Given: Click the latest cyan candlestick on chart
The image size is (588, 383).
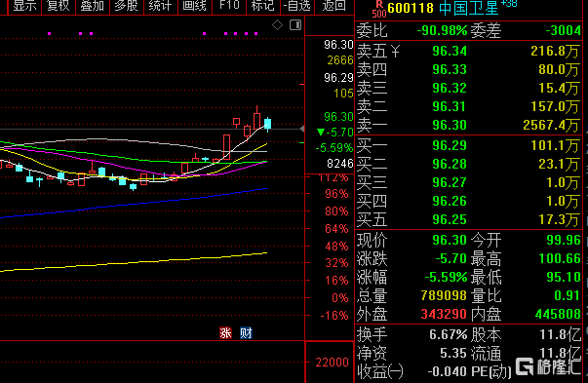Looking at the screenshot, I should (x=268, y=124).
